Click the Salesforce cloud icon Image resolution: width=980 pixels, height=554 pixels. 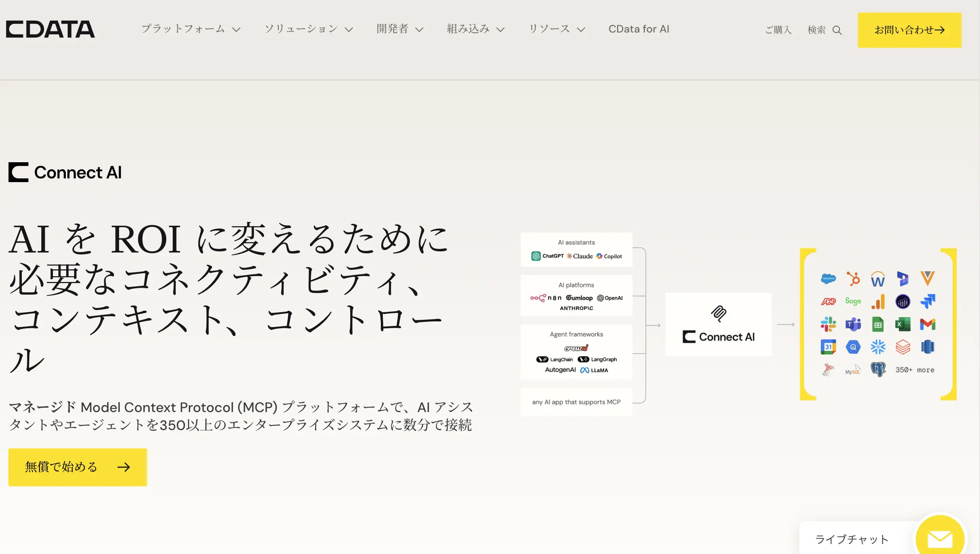828,279
